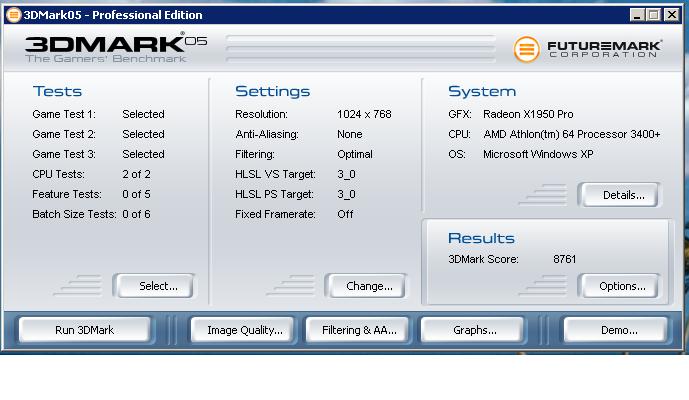Image resolution: width=689 pixels, height=400 pixels.
Task: Click HLSL PS Target value 3_0
Action: pyautogui.click(x=346, y=194)
